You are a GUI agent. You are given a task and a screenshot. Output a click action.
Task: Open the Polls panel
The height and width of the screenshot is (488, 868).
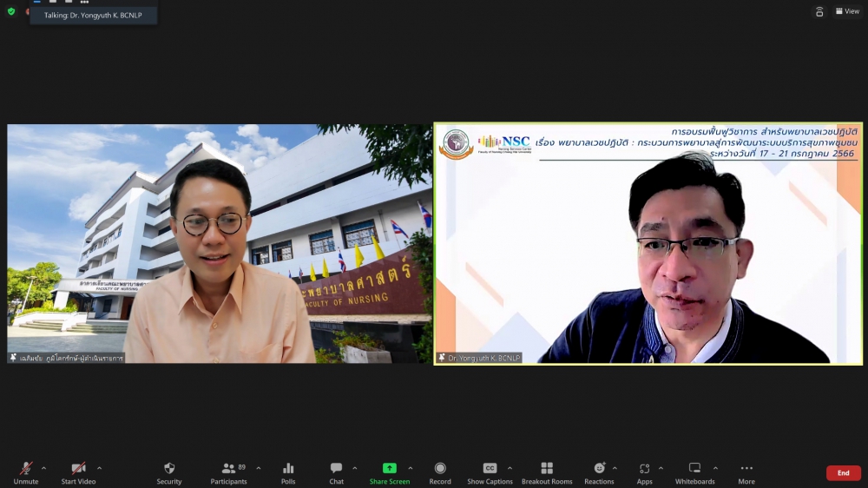[288, 472]
